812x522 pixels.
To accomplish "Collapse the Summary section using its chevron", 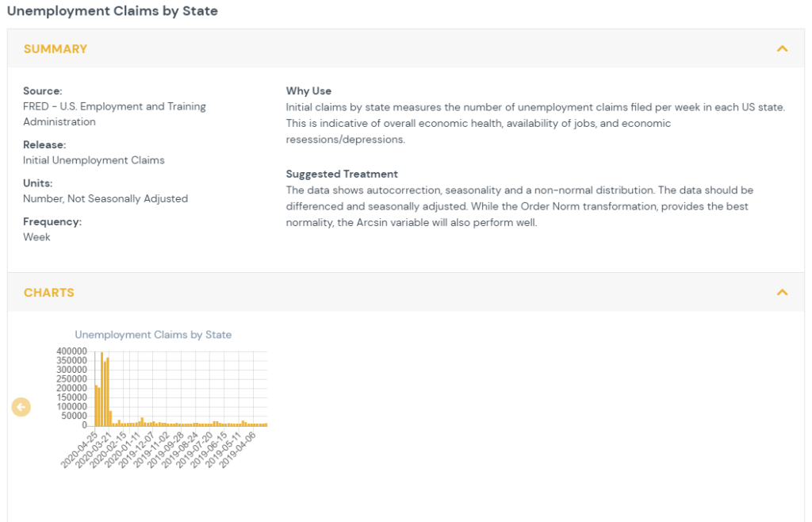I will (782, 49).
